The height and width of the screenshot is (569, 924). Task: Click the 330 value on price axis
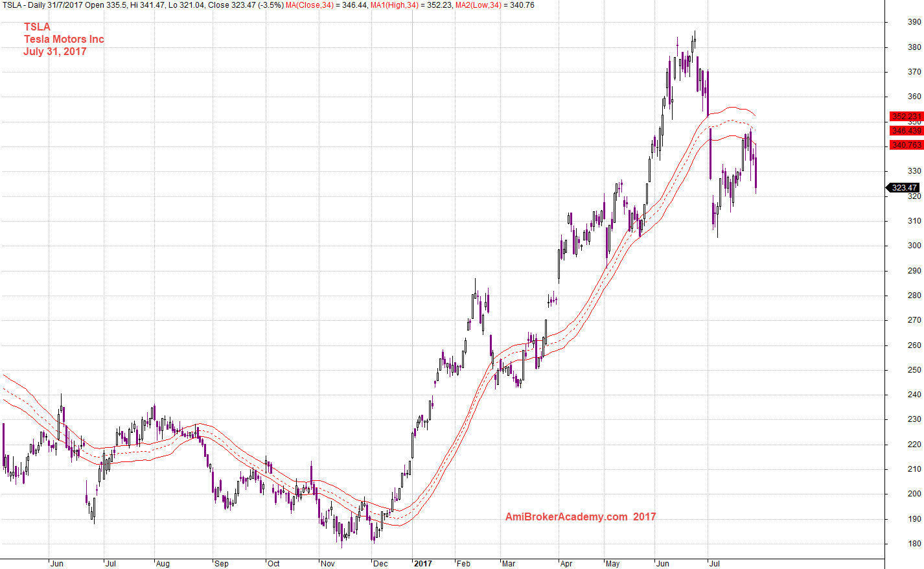(914, 171)
